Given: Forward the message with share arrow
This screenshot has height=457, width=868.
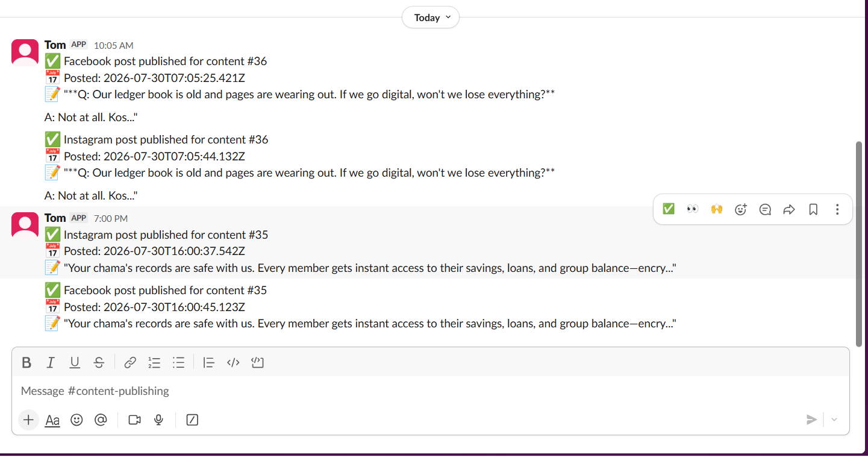Looking at the screenshot, I should coord(789,209).
